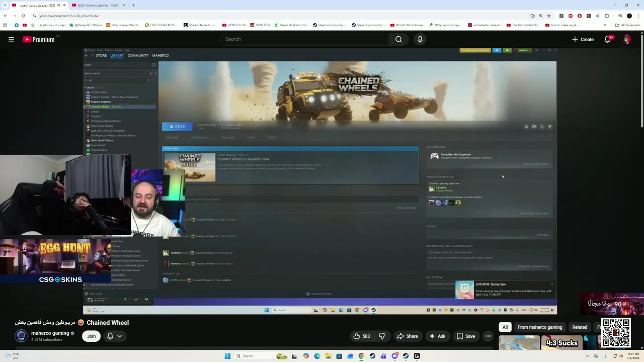
Task: Click the page vertical scrollbar
Action: point(641,80)
